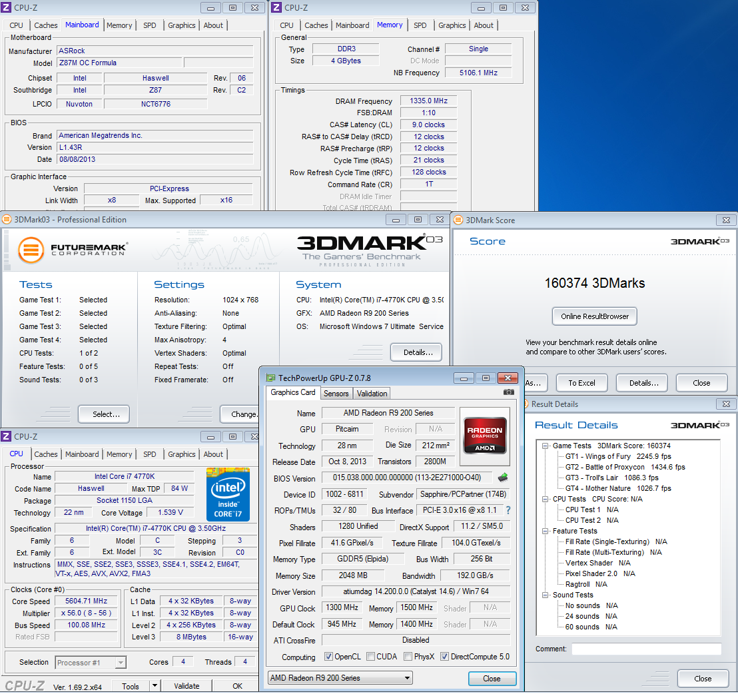Collapse Sound Tests tree node
Screen dimensions: 738x700
tap(545, 595)
